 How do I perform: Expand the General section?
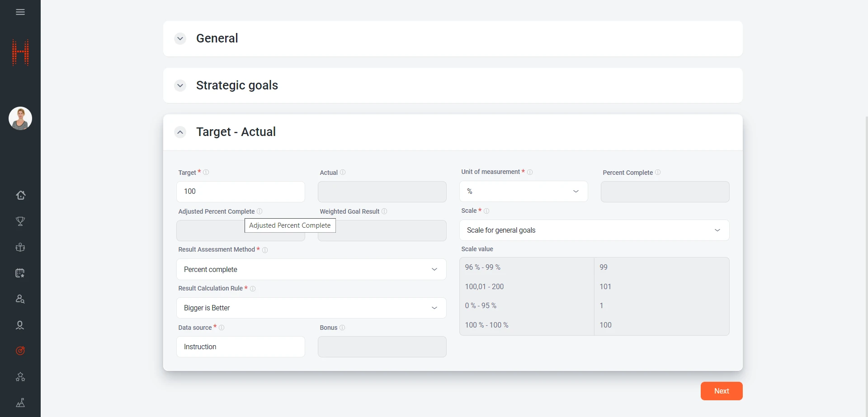tap(180, 39)
